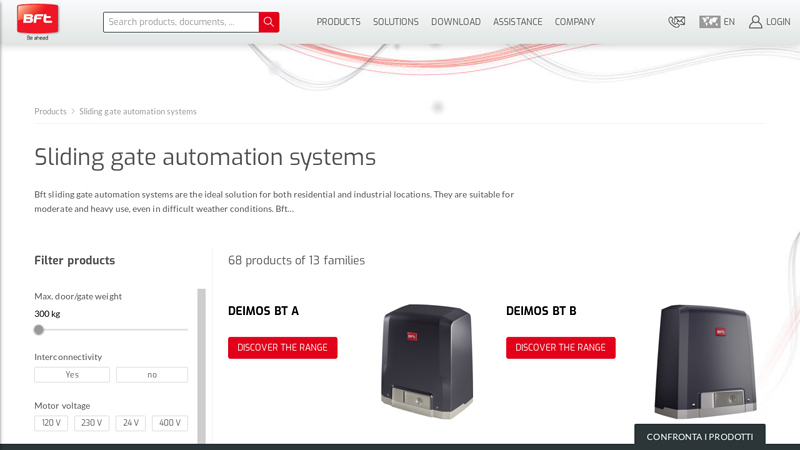Toggle the 400 V motor voltage filter
The image size is (800, 450).
pyautogui.click(x=170, y=423)
